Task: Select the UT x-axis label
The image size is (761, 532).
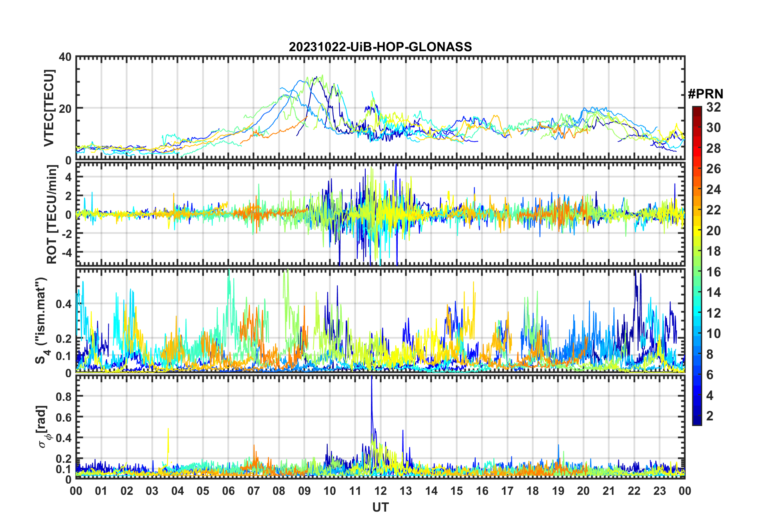Action: (x=380, y=507)
